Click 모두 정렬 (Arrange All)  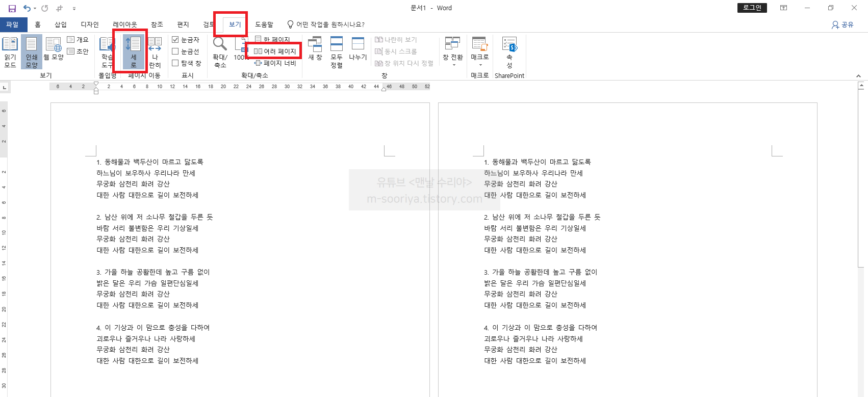(337, 52)
